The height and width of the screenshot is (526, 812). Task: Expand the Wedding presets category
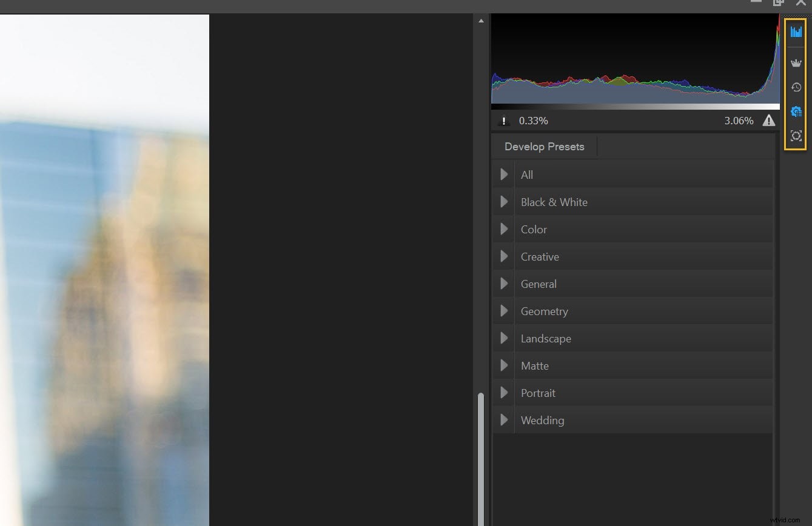tap(503, 420)
